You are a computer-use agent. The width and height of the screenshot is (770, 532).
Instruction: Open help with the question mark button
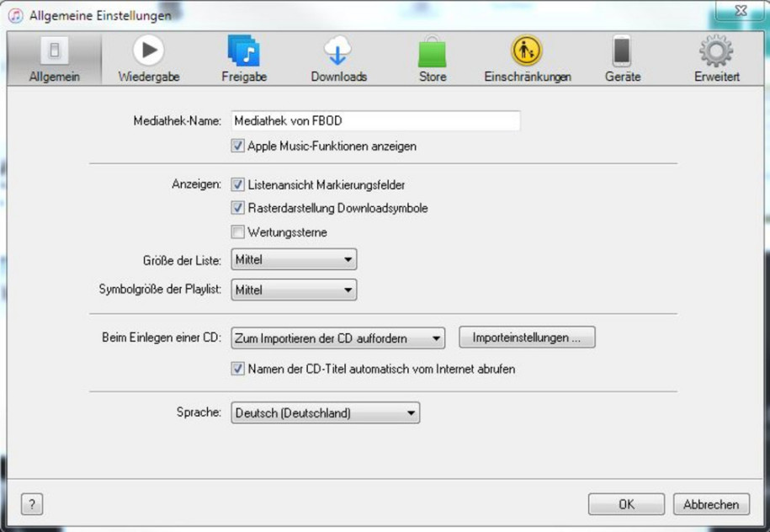[32, 504]
